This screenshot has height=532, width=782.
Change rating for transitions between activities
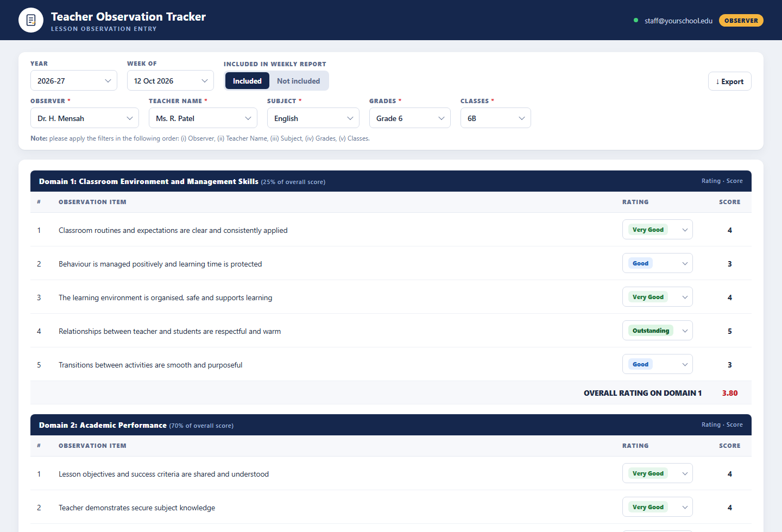[658, 364]
